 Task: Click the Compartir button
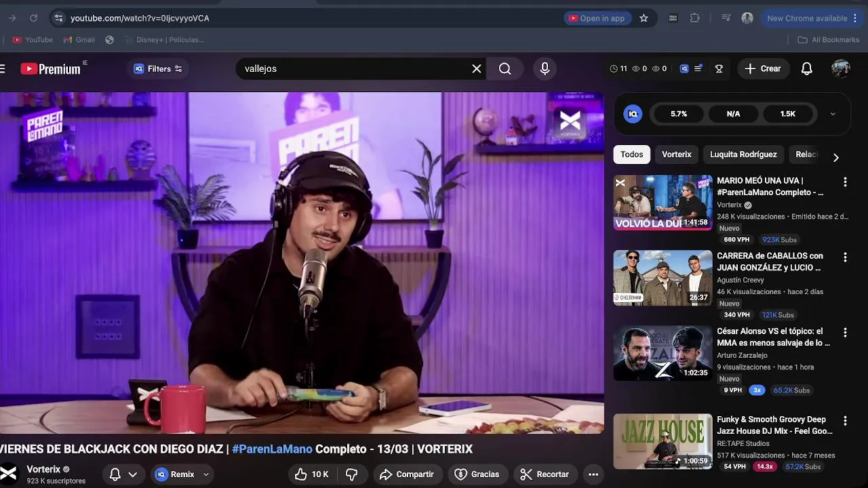406,474
